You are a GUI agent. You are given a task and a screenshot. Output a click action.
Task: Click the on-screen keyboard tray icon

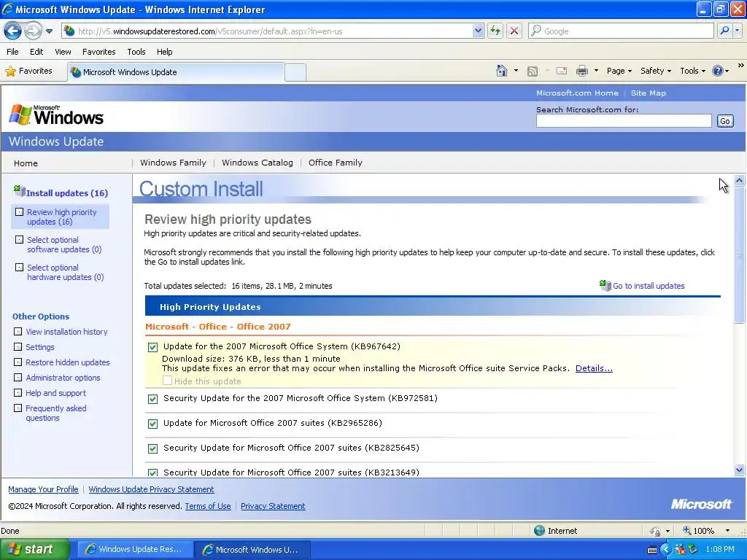(x=652, y=550)
